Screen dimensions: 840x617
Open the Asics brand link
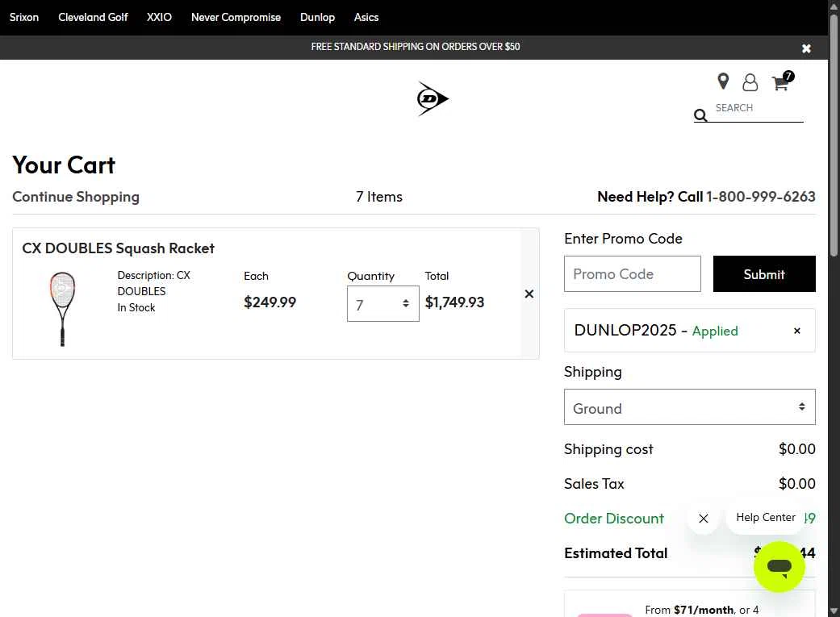pyautogui.click(x=366, y=17)
